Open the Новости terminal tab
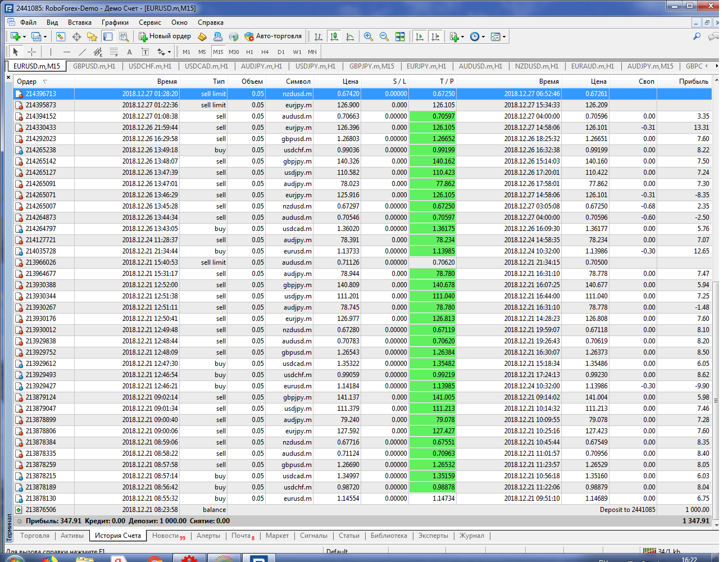 coord(169,536)
